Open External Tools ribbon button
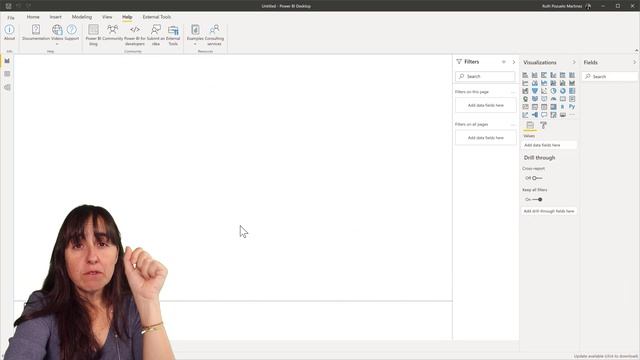Screen dimensions: 640x360 pyautogui.click(x=173, y=35)
